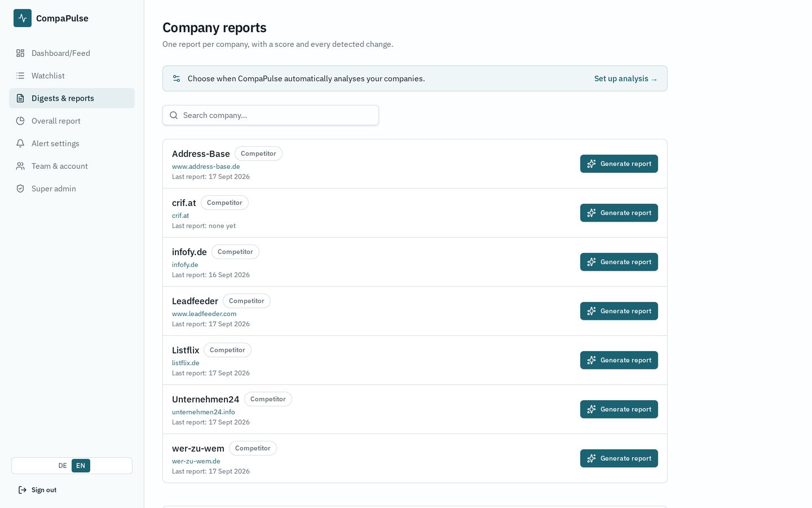
Task: Switch language to EN
Action: point(81,466)
